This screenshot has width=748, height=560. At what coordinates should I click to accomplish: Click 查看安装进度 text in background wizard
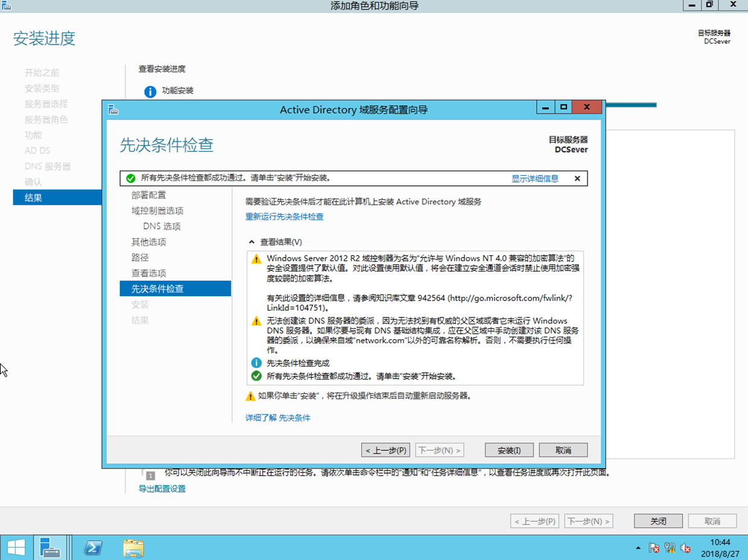click(162, 69)
